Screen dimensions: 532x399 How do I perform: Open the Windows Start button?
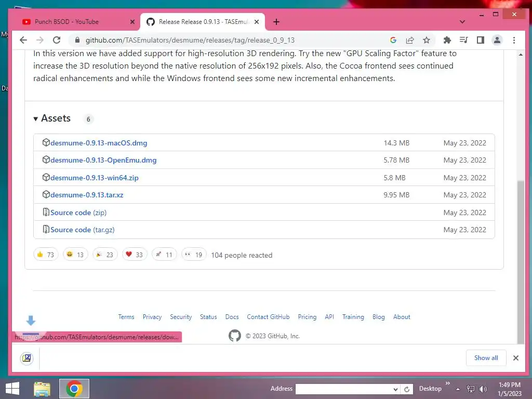point(12,389)
